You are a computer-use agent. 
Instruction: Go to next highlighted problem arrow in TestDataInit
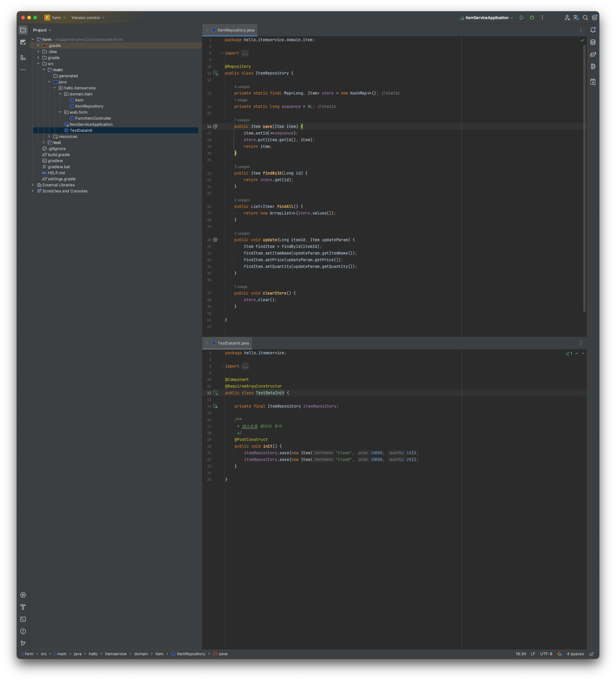583,353
